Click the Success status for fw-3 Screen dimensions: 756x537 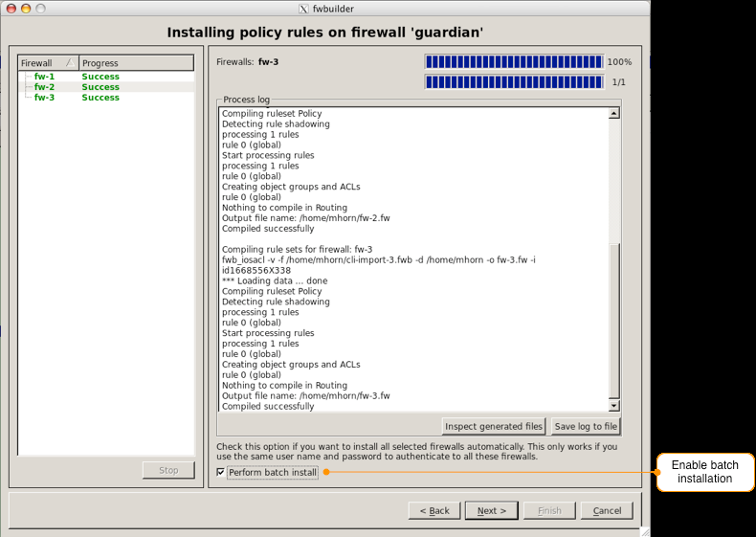coord(100,98)
